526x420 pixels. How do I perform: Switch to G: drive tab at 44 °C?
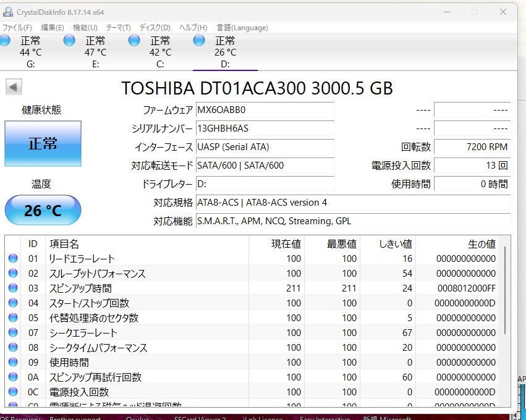(30, 52)
